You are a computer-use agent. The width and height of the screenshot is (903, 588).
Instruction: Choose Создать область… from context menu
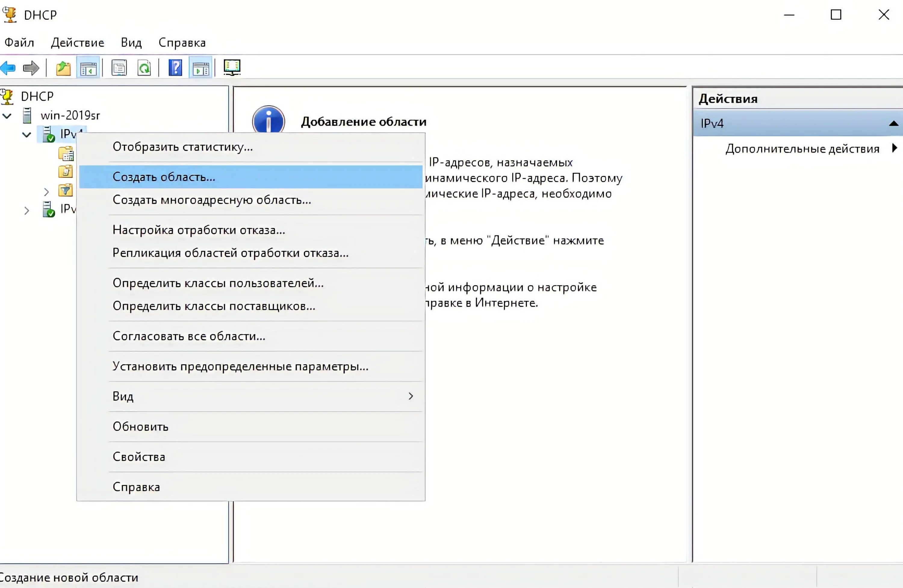(x=164, y=177)
